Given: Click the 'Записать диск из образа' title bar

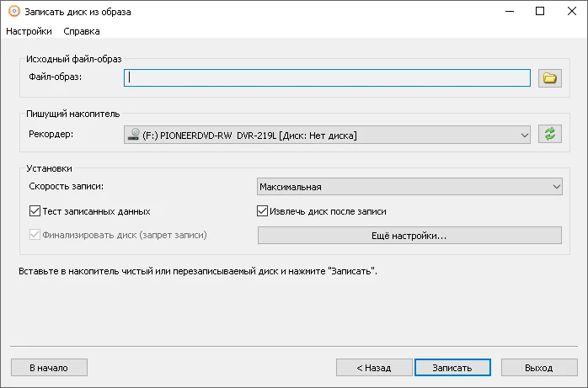Looking at the screenshot, I should pyautogui.click(x=253, y=12).
